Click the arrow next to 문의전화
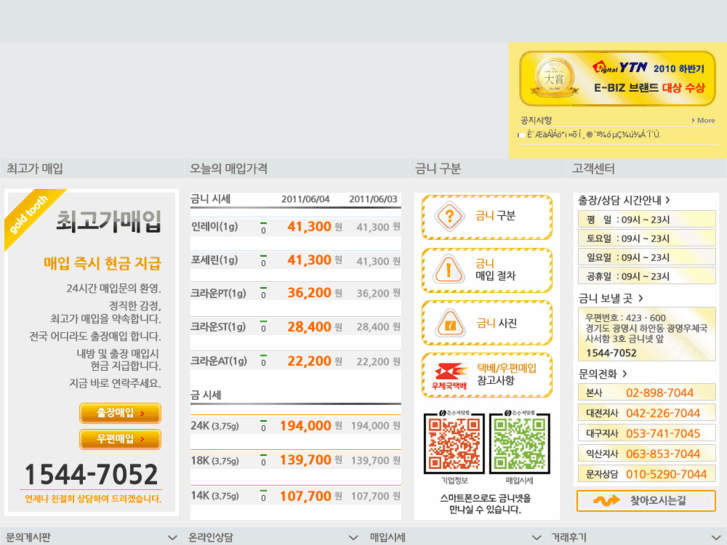The image size is (727, 545). tap(625, 373)
